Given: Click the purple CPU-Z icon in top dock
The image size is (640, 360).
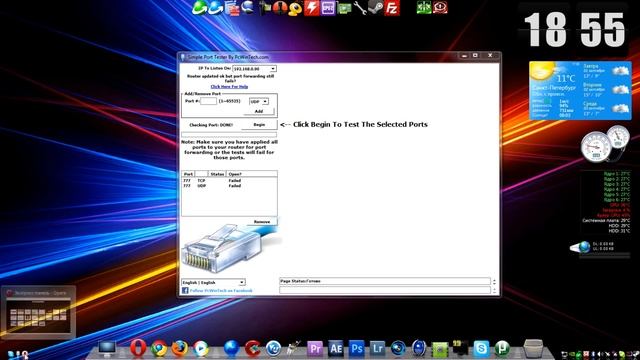Looking at the screenshot, I should click(x=328, y=8).
